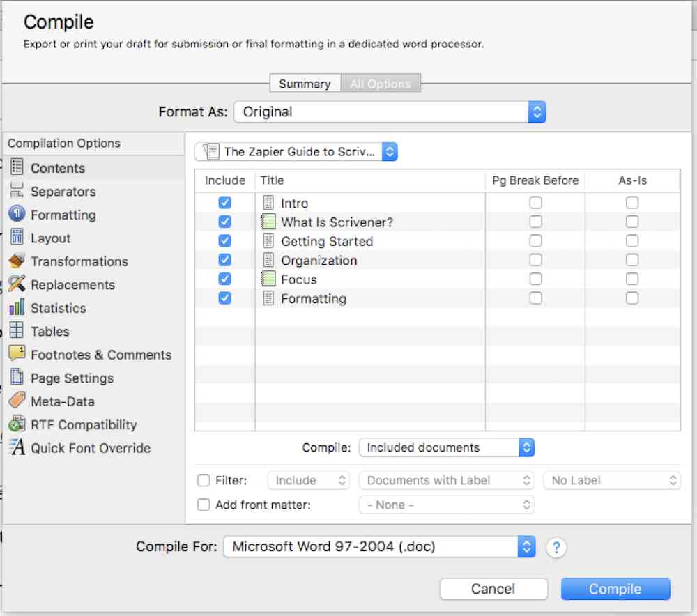
Task: Click the Title column header
Action: [x=370, y=180]
